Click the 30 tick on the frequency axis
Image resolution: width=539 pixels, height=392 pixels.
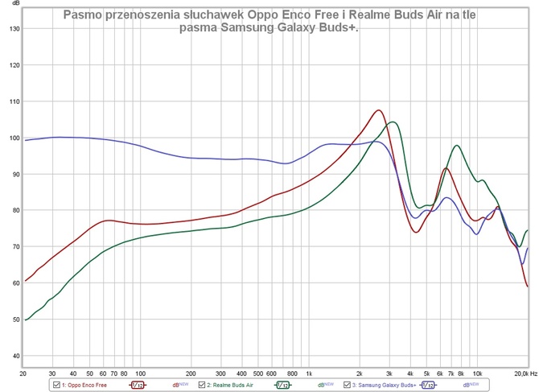52,373
